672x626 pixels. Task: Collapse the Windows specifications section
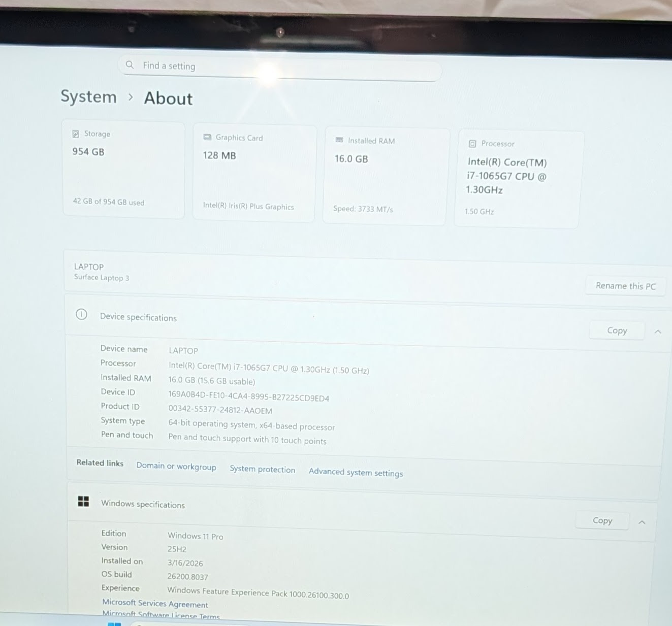(x=642, y=522)
